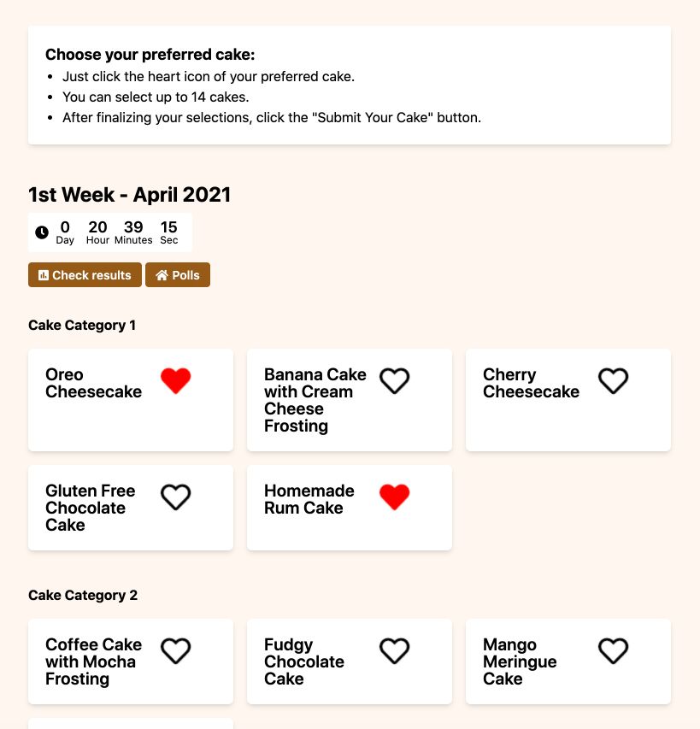Image resolution: width=700 pixels, height=729 pixels.
Task: Click the 1st Week - April 2021 heading
Action: (130, 195)
